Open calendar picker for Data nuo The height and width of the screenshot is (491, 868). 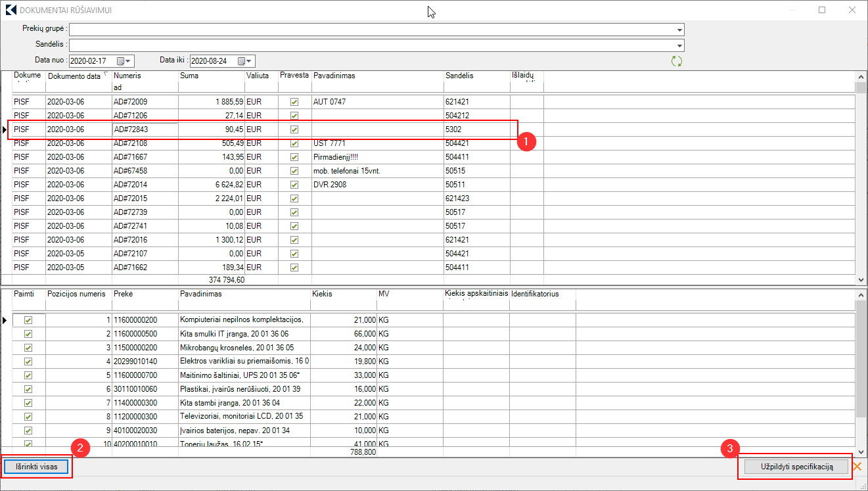coord(121,61)
